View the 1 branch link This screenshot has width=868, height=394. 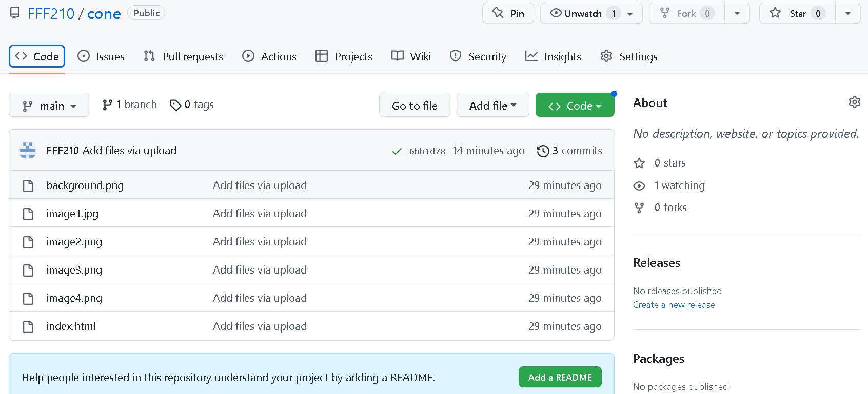[130, 105]
